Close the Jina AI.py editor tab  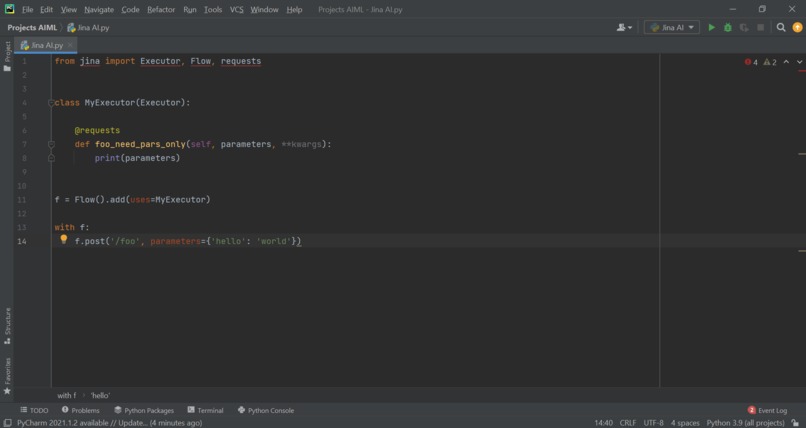(70, 45)
